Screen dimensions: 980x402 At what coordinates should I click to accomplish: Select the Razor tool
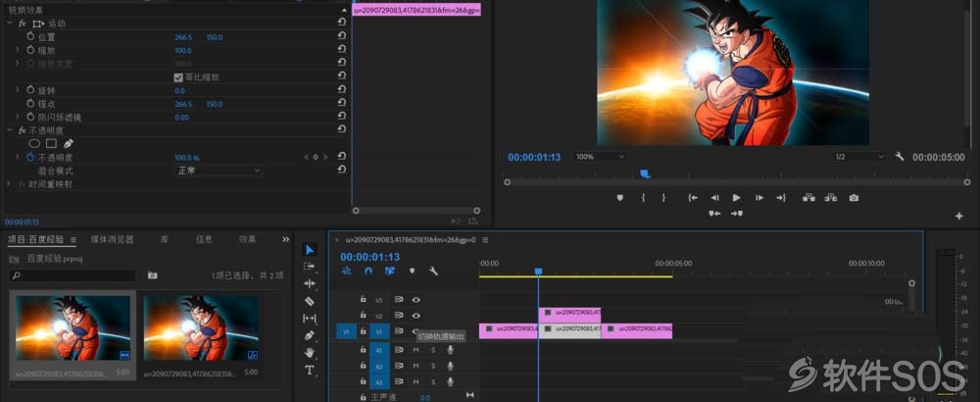tap(310, 301)
